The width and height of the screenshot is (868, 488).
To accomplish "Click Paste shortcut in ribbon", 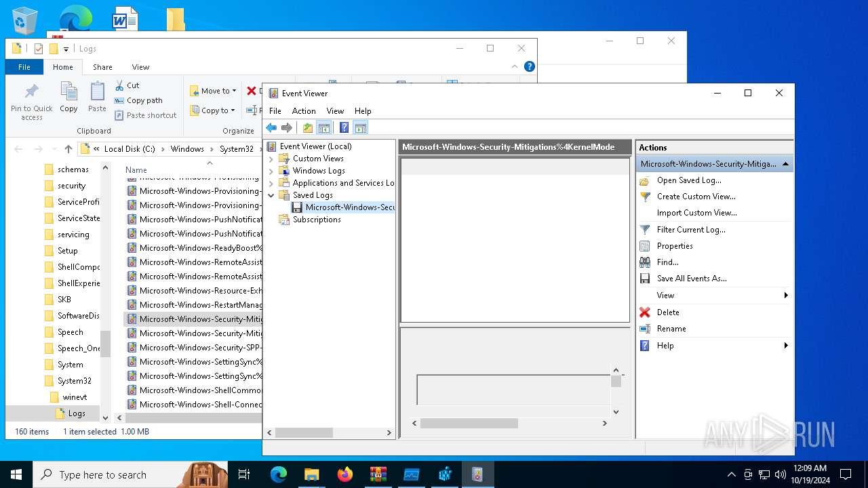I will tap(145, 115).
